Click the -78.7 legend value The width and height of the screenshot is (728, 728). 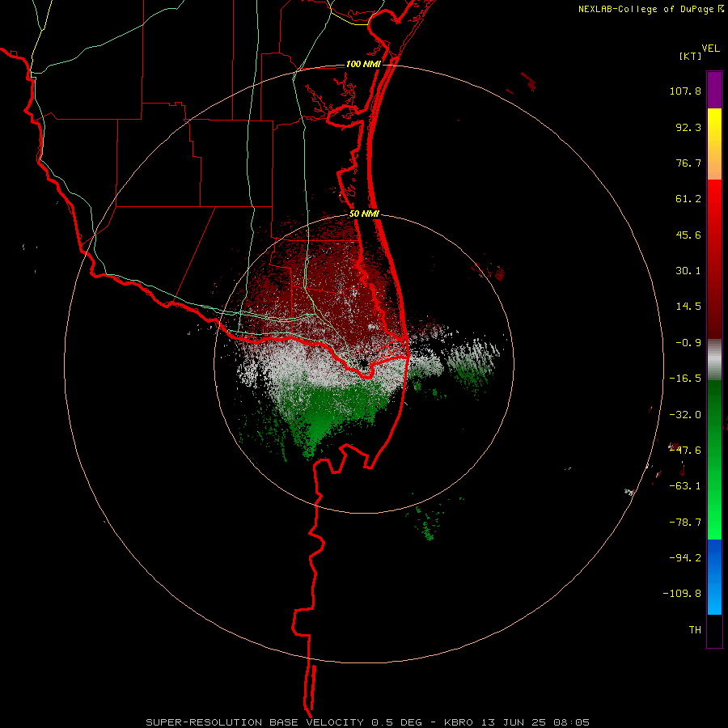tap(685, 523)
